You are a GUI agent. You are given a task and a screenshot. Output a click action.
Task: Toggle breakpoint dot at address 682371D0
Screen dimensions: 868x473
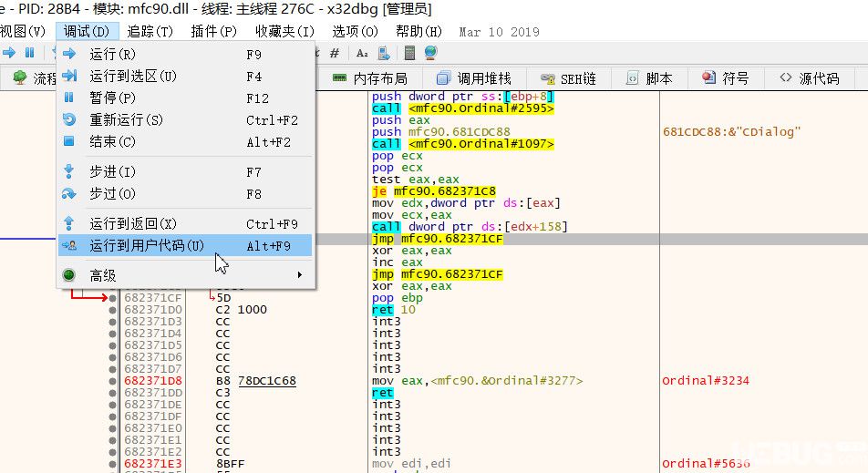(112, 310)
